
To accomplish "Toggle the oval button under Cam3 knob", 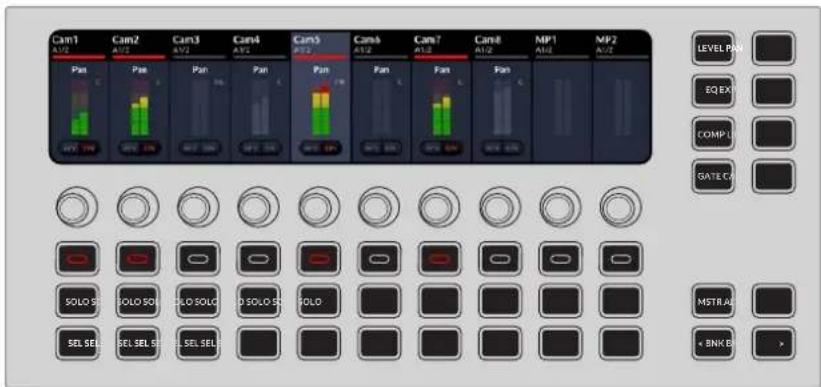I will (198, 259).
